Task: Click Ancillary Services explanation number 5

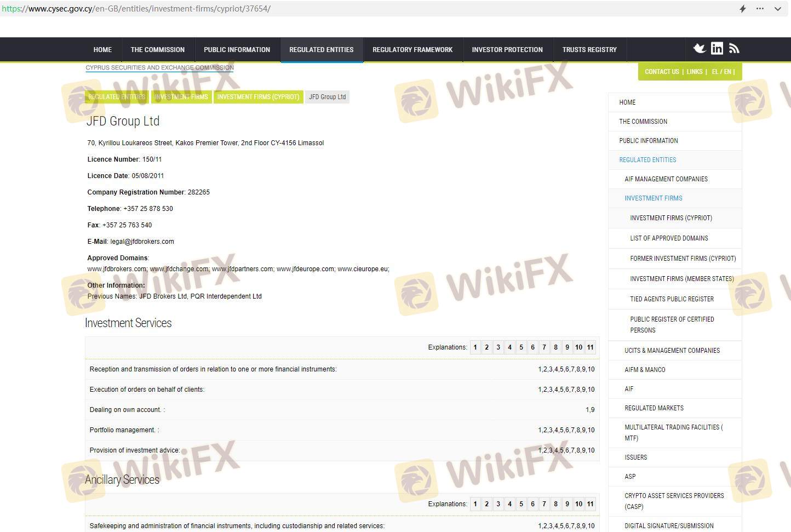Action: pyautogui.click(x=521, y=504)
